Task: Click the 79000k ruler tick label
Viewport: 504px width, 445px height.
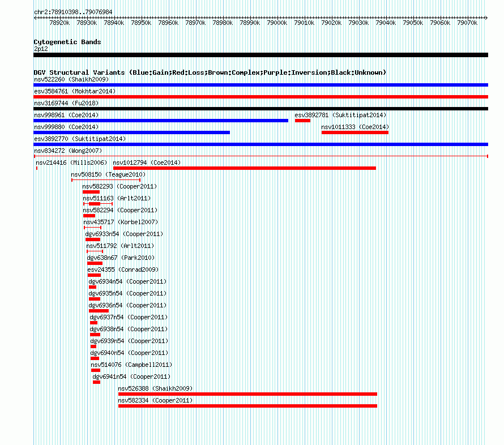Action: [277, 23]
